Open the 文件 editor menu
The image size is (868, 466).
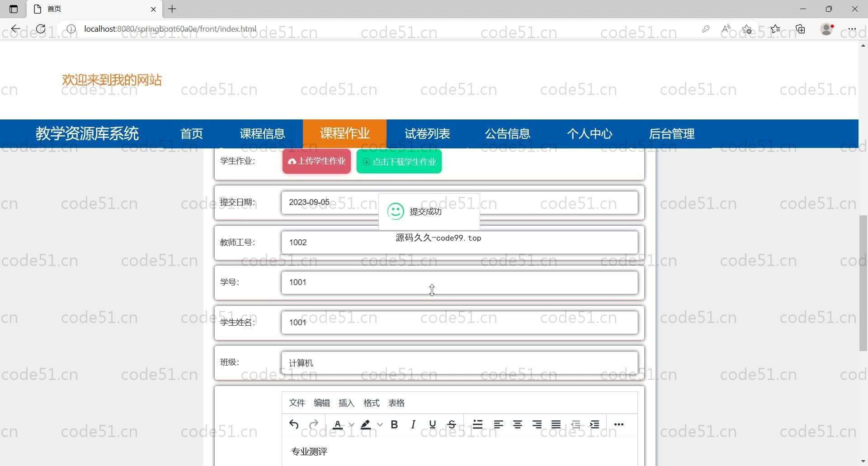pos(297,403)
